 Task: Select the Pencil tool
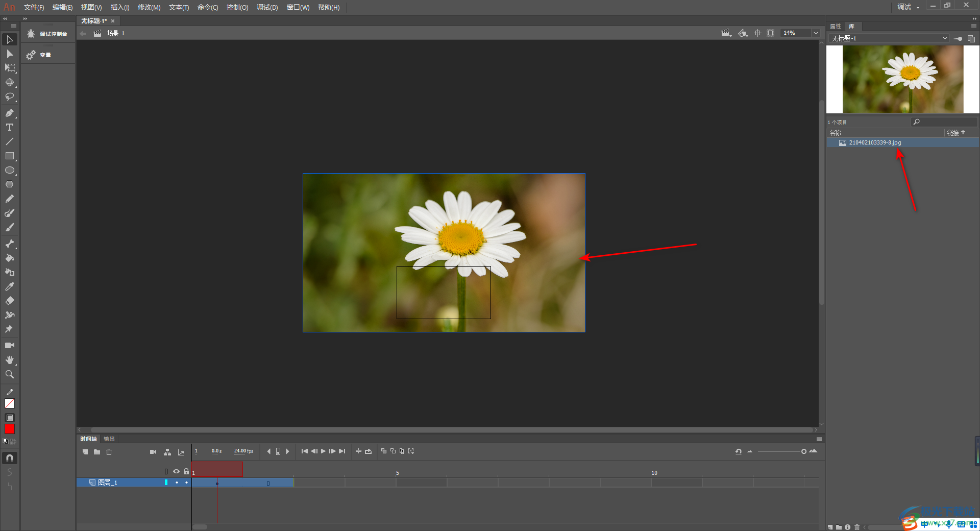coord(10,199)
